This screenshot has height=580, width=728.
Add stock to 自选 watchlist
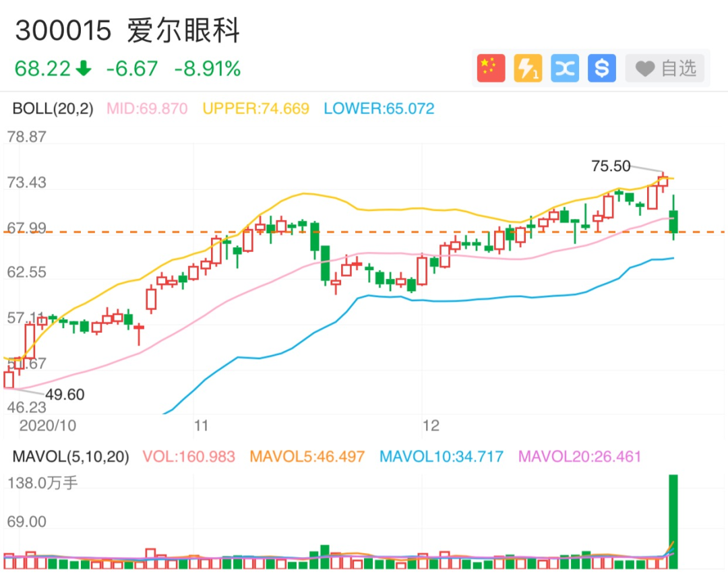[665, 68]
